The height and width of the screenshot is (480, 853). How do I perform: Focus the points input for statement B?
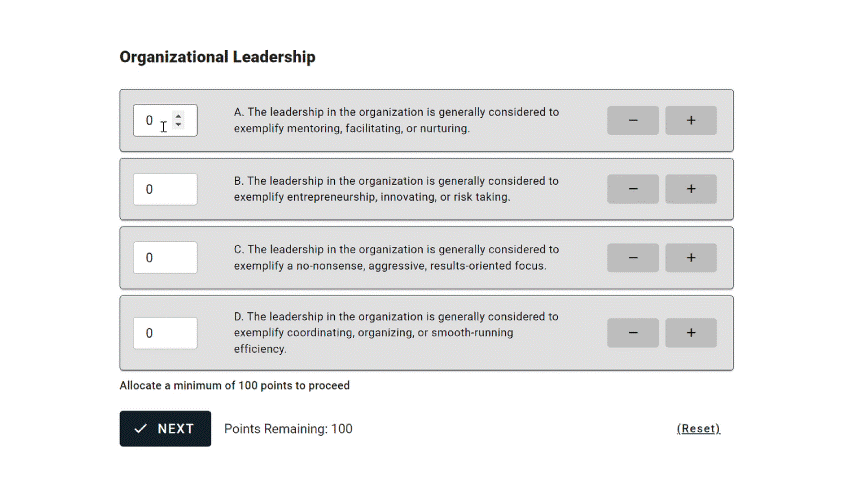pos(165,189)
